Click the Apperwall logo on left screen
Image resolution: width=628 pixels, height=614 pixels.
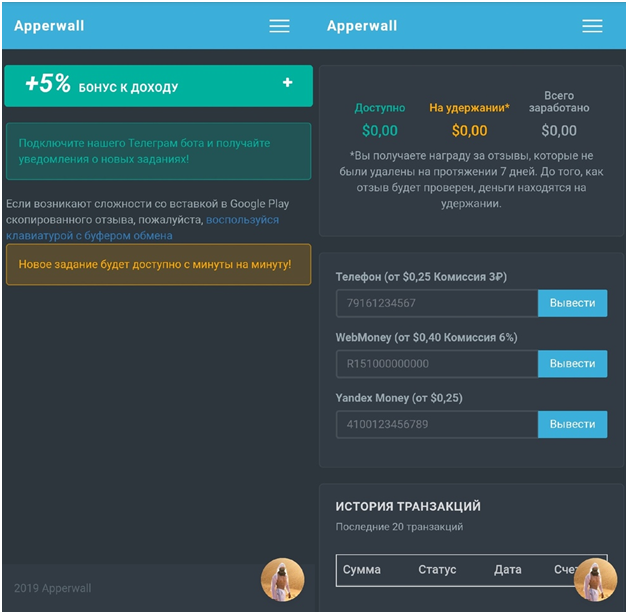click(x=49, y=26)
